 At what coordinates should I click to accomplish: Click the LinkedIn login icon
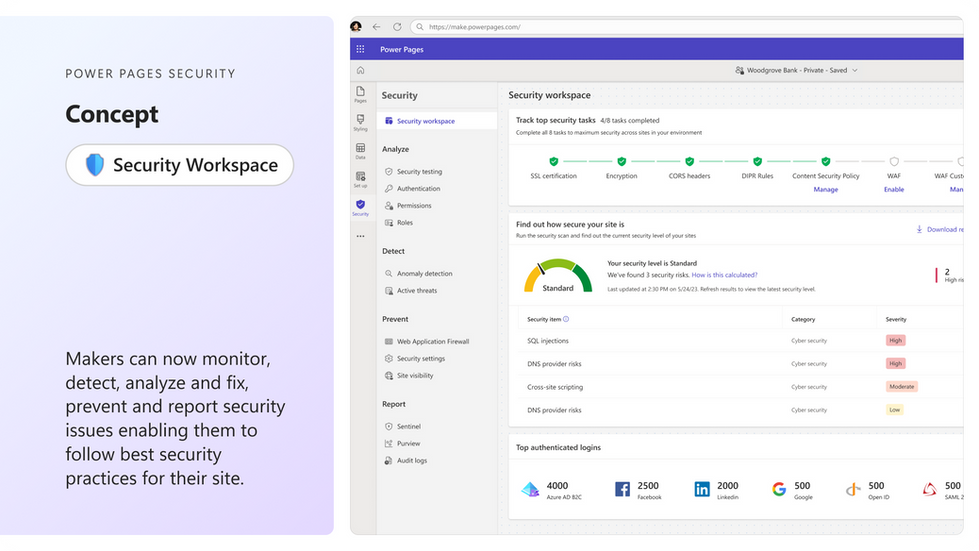[702, 489]
